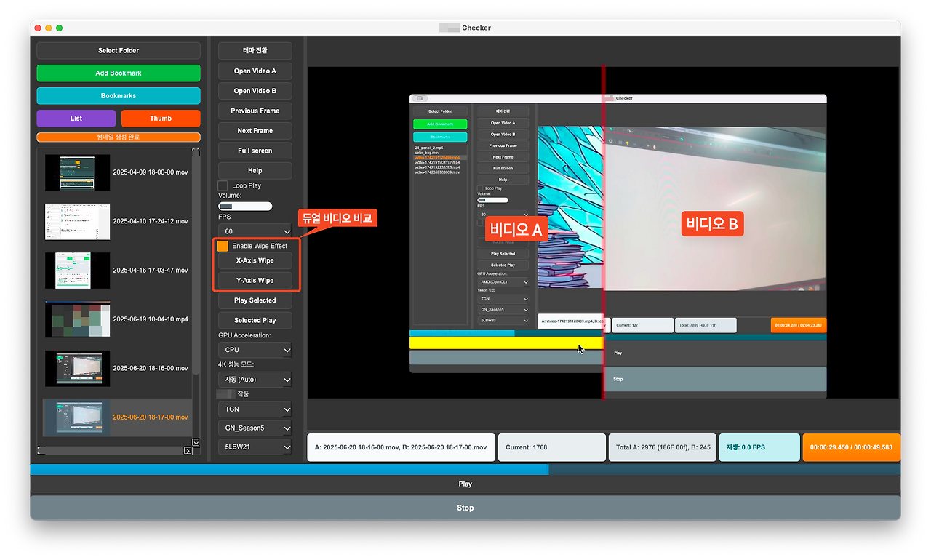The width and height of the screenshot is (931, 560).
Task: Click the orange '썸네일 생성 완료' status label
Action: pos(119,137)
